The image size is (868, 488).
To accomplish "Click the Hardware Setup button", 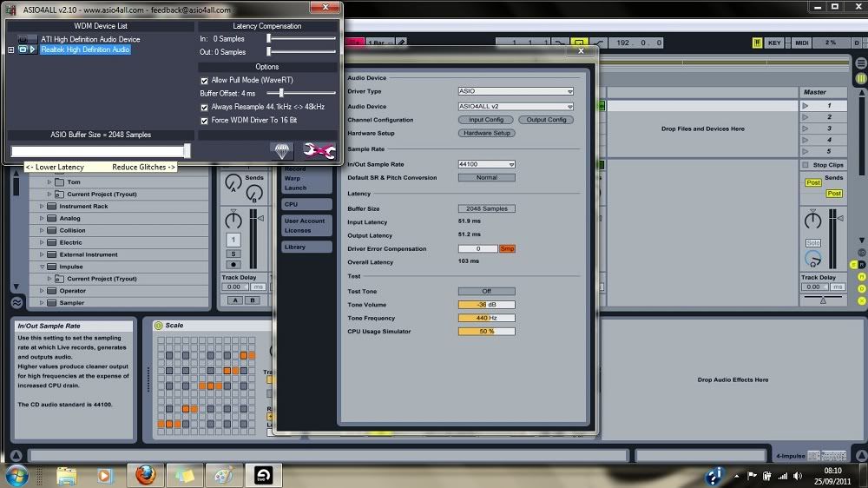I will 486,133.
